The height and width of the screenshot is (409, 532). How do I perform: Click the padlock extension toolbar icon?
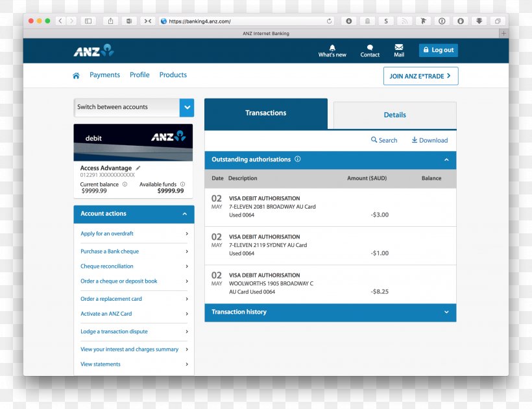(367, 21)
